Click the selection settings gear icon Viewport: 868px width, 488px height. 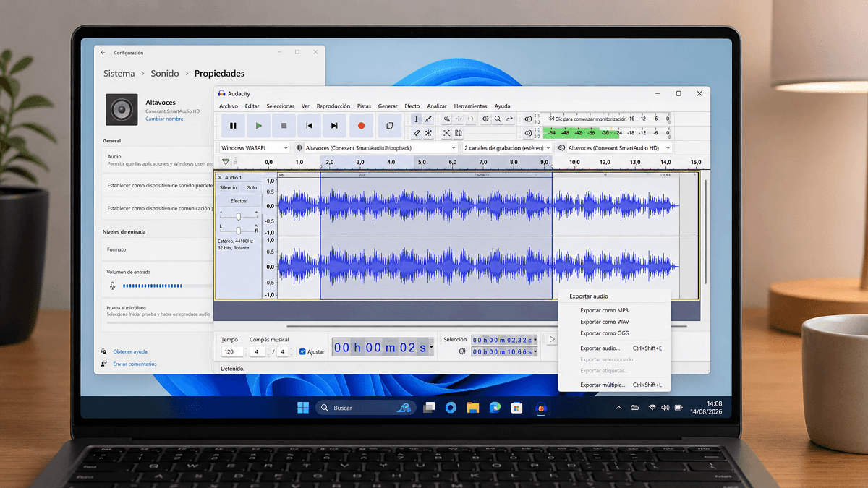click(461, 352)
